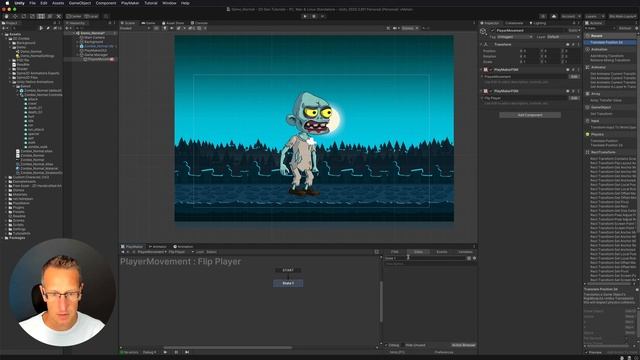Image resolution: width=640 pixels, height=360 pixels.
Task: Open the File menu
Action: point(32,3)
